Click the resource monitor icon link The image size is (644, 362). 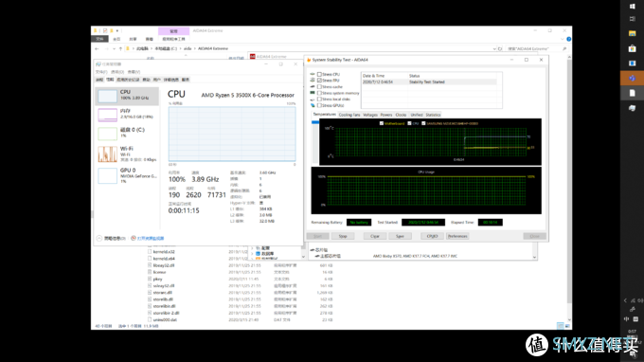tap(134, 238)
